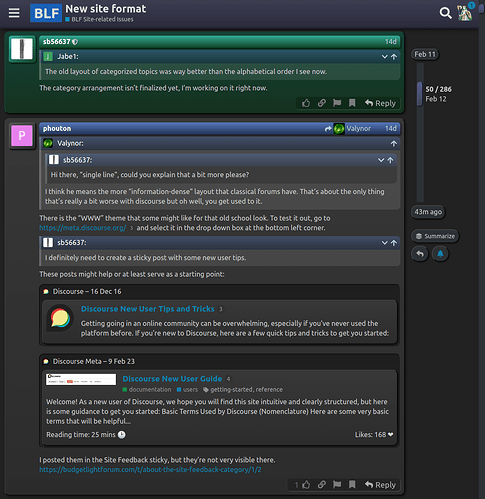Open the hamburger sidebar menu
Screen dimensions: 485x499
click(14, 13)
